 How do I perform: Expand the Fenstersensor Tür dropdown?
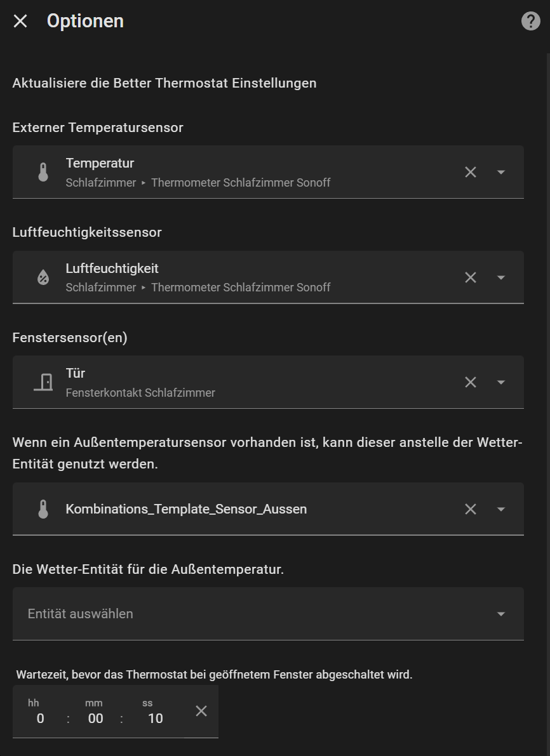pos(501,382)
